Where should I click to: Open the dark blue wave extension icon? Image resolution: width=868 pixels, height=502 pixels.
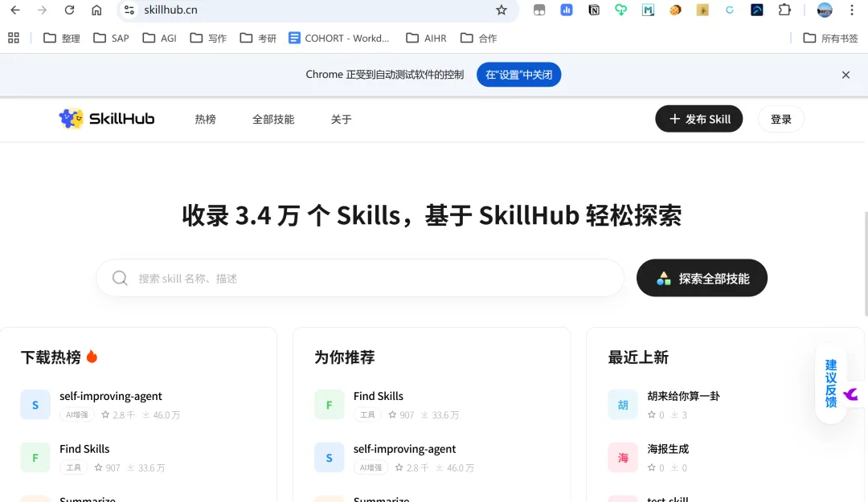tap(756, 10)
